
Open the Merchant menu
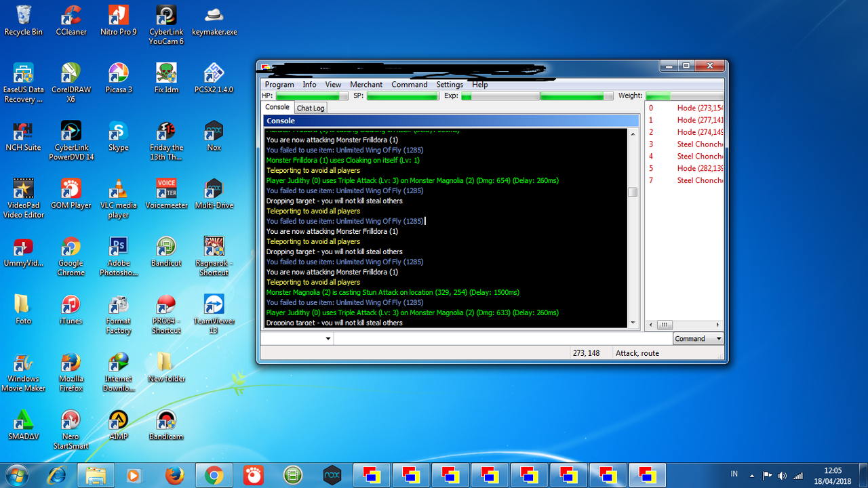(x=366, y=85)
